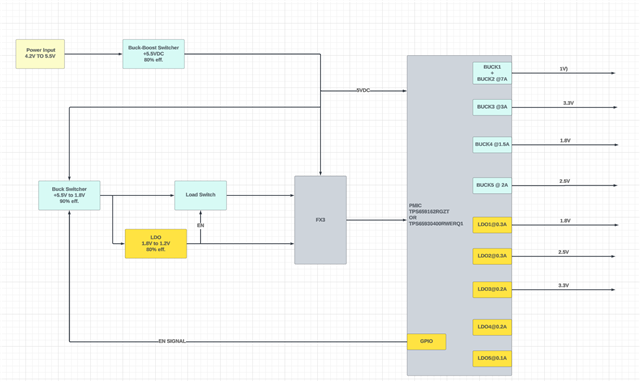Select the LDO4@0.2A box
Screen dimensions: 640x382
pyautogui.click(x=492, y=327)
